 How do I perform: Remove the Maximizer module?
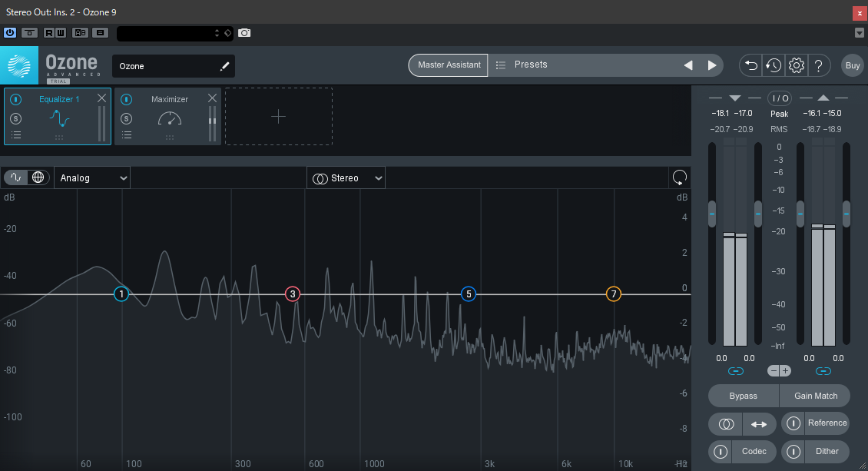tap(212, 98)
